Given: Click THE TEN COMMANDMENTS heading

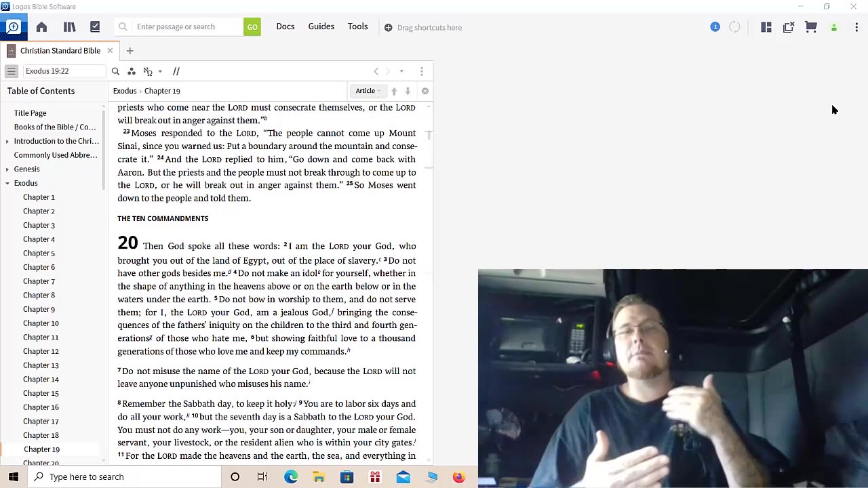Looking at the screenshot, I should [163, 218].
